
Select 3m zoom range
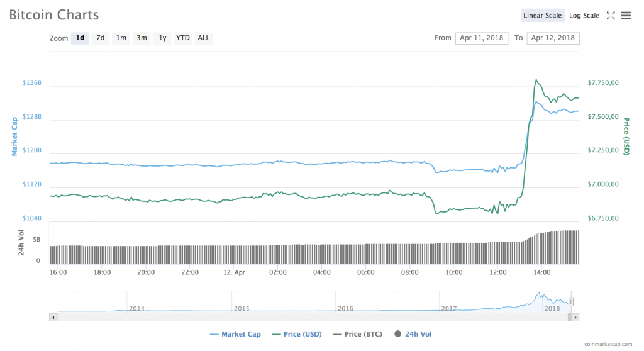click(x=142, y=38)
